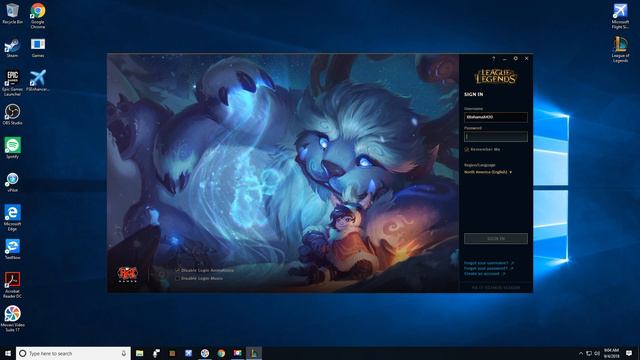Open the launcher settings gear

pos(516,59)
